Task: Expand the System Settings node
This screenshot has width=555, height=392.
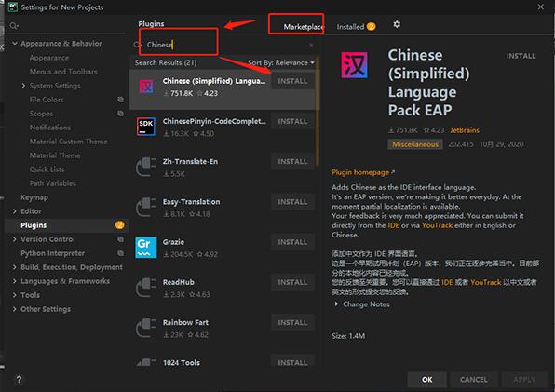Action: pyautogui.click(x=23, y=86)
